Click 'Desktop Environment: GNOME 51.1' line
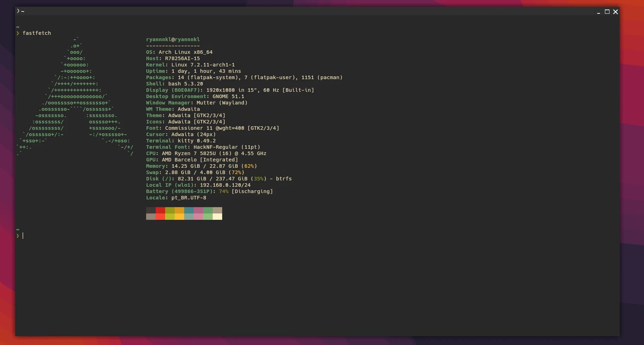This screenshot has width=644, height=345. pos(195,96)
